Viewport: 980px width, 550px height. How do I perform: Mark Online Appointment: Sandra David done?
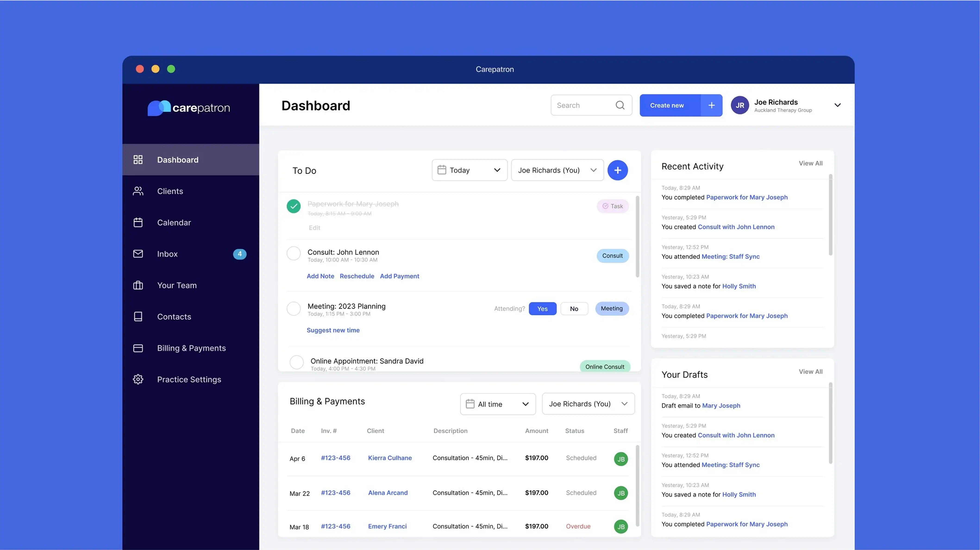click(x=296, y=362)
